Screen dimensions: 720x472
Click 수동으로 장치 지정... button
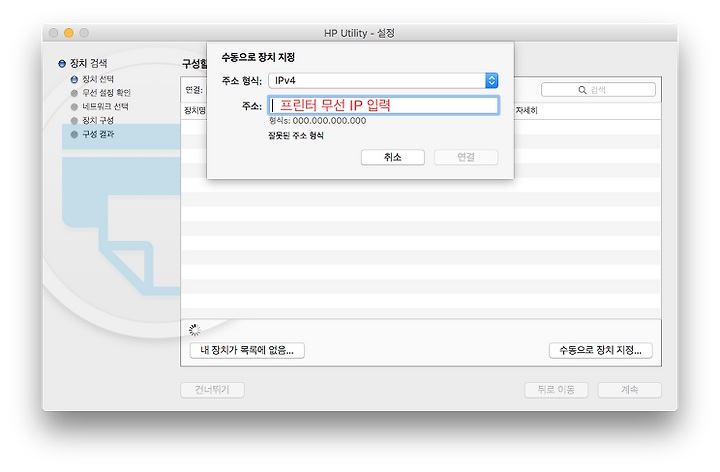[x=601, y=350]
